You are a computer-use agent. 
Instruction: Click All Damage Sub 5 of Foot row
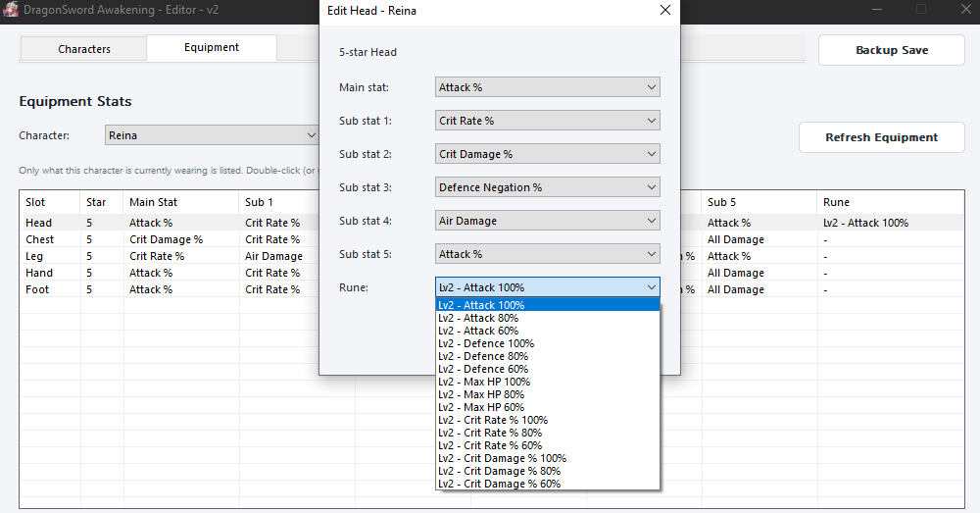[736, 289]
